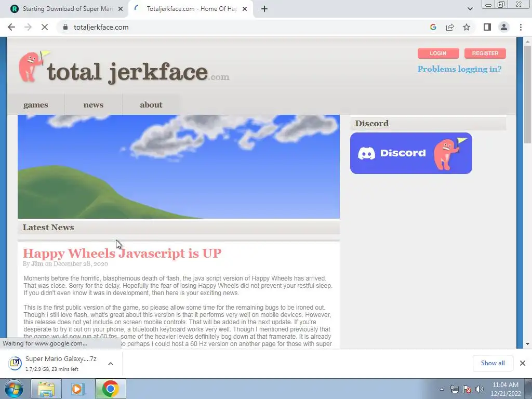The image size is (532, 399).
Task: Click the network tray icon
Action: (x=454, y=389)
